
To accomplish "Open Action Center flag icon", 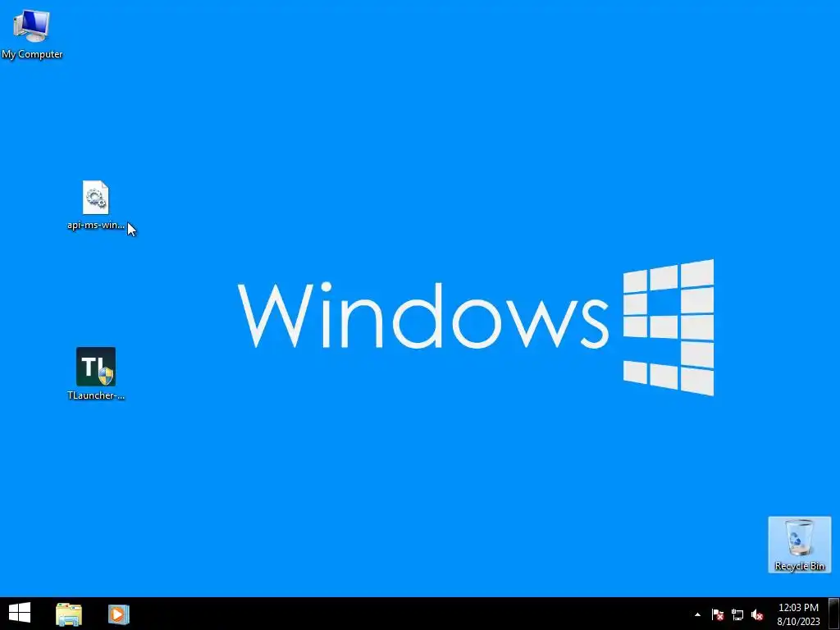I will [718, 614].
